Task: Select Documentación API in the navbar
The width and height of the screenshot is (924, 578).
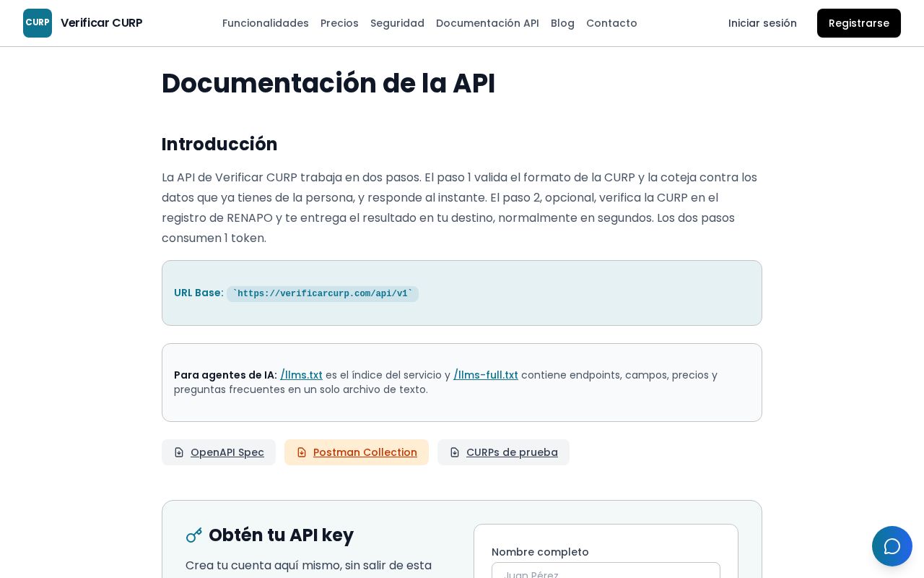Action: [x=487, y=23]
